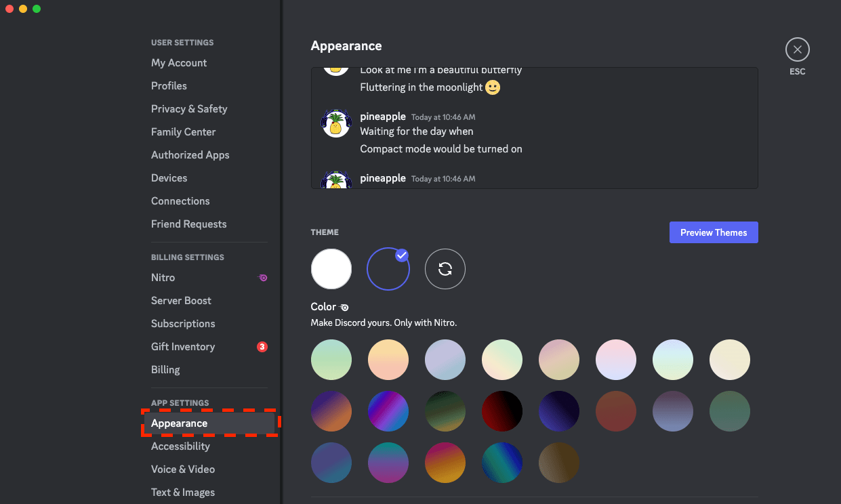Close settings with the ESC X button
The width and height of the screenshot is (841, 504).
797,49
